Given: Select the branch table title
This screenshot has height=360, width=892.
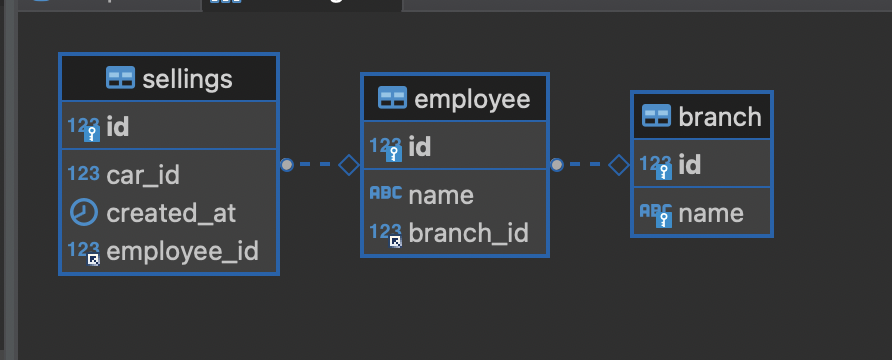Looking at the screenshot, I should click(720, 117).
